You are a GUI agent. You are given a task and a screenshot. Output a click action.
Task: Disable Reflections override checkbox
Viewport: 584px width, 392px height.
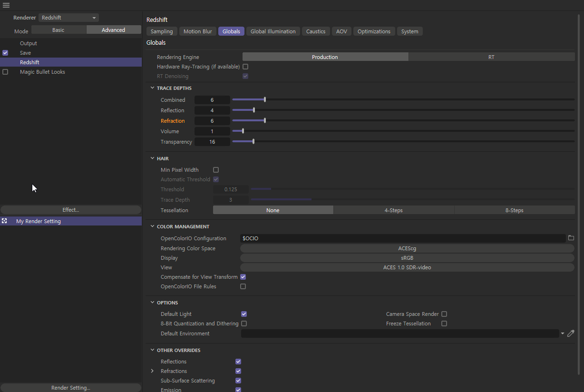pos(238,362)
